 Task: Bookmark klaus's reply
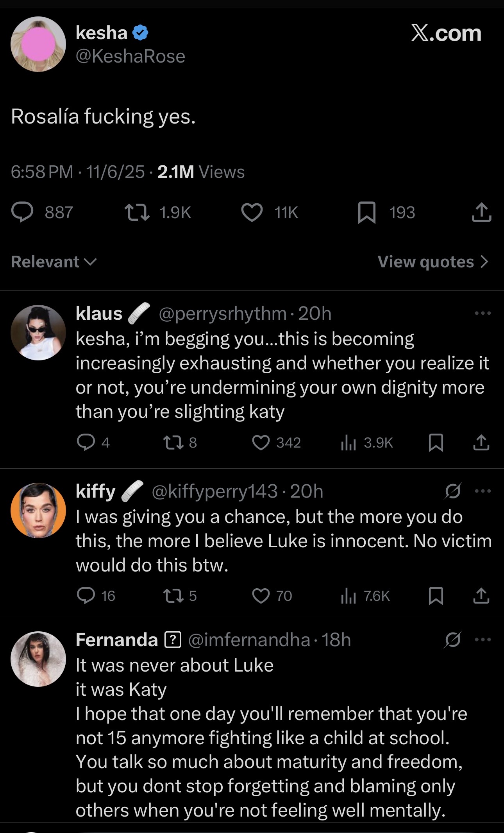pos(436,442)
